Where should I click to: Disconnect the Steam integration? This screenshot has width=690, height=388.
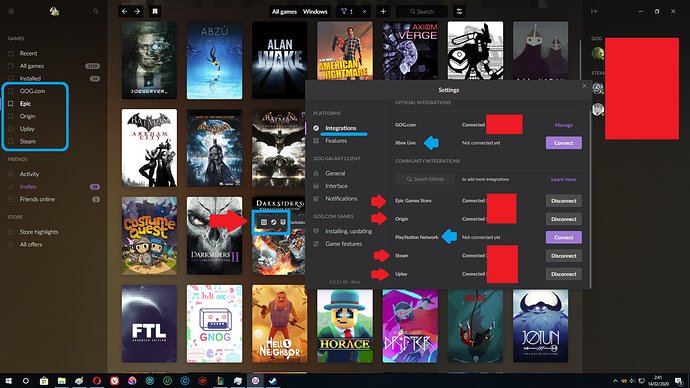coord(564,256)
